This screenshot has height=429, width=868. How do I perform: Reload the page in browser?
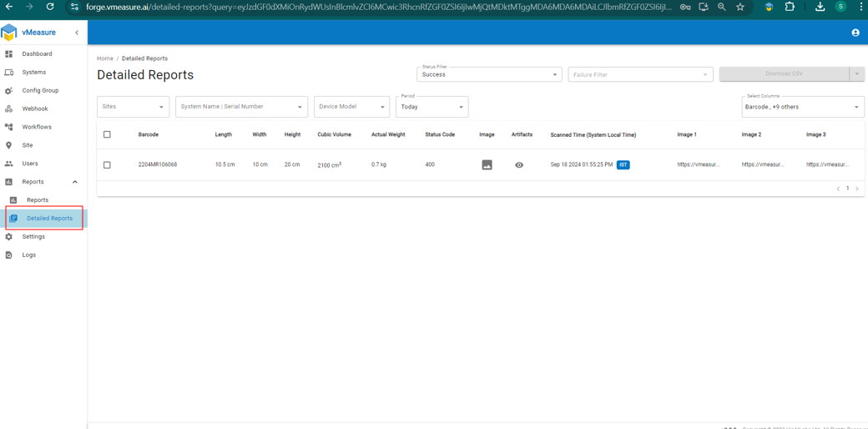click(50, 7)
